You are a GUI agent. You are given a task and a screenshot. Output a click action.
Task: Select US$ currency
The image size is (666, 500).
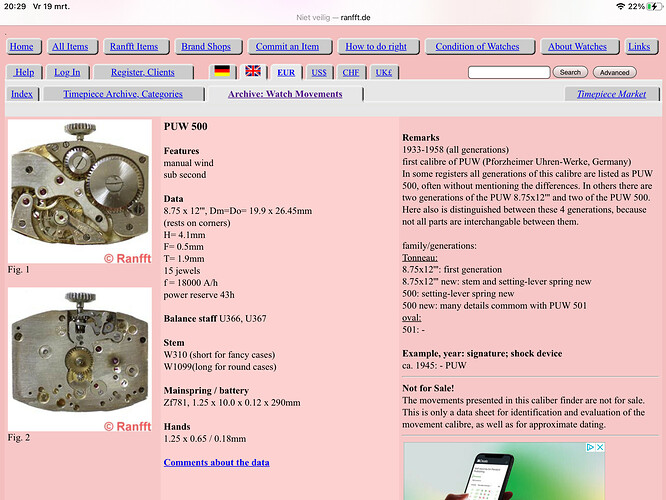319,73
